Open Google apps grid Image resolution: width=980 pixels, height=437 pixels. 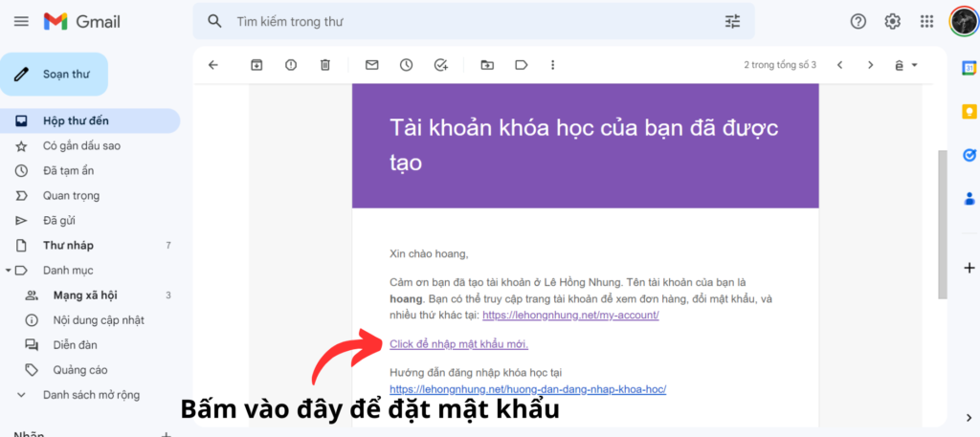coord(926,21)
